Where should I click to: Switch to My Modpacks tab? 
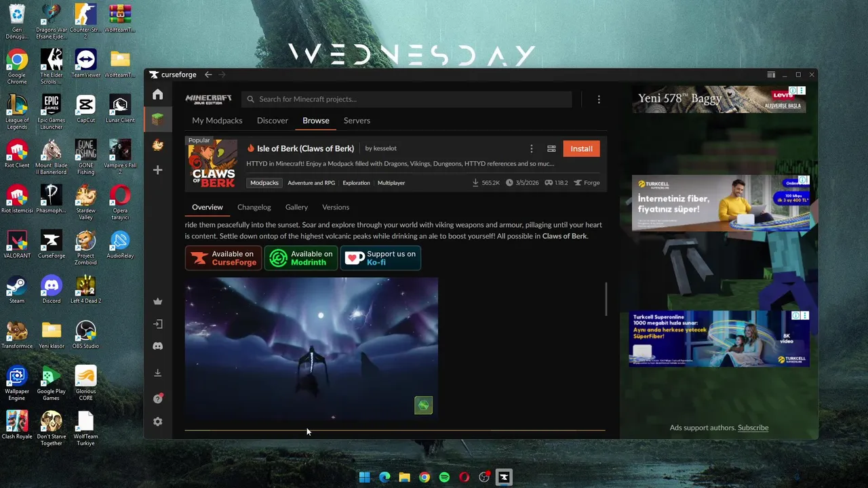(217, 121)
